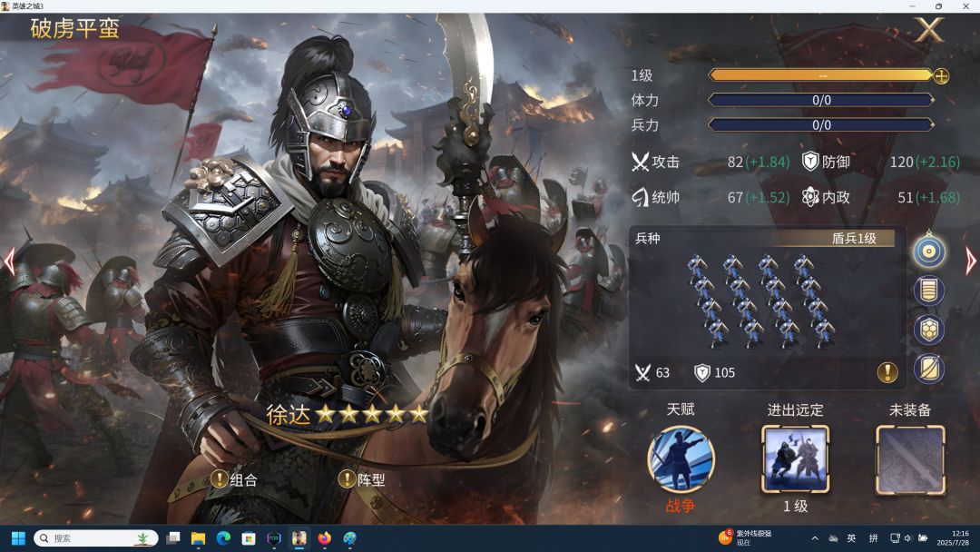The image size is (980, 552).
Task: Select the 进出远定 skill thumbnail
Action: 795,459
